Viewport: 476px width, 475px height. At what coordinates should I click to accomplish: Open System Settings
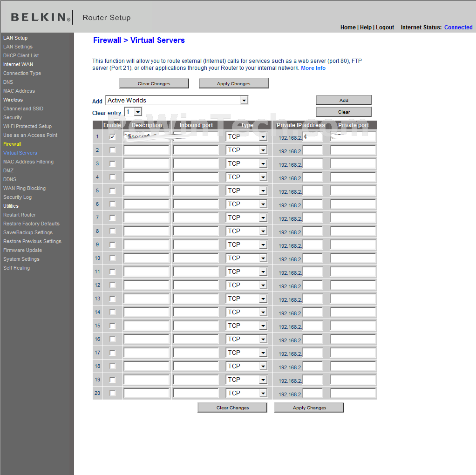[21, 259]
